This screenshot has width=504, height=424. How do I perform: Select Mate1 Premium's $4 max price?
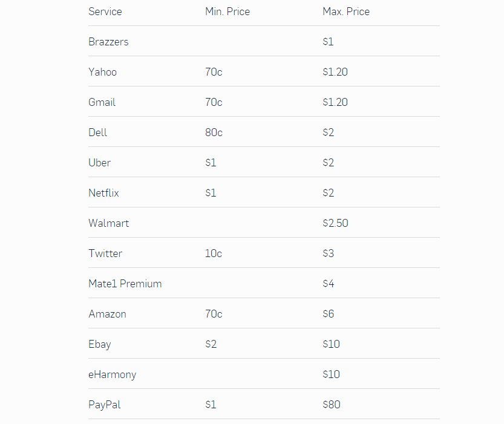tap(328, 284)
